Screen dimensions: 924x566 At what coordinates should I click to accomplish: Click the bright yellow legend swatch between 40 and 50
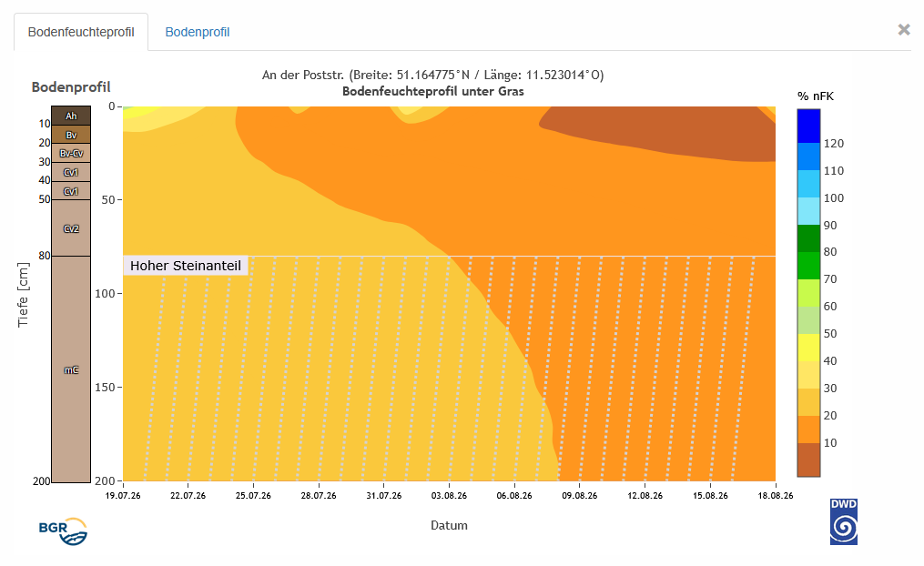pos(808,348)
